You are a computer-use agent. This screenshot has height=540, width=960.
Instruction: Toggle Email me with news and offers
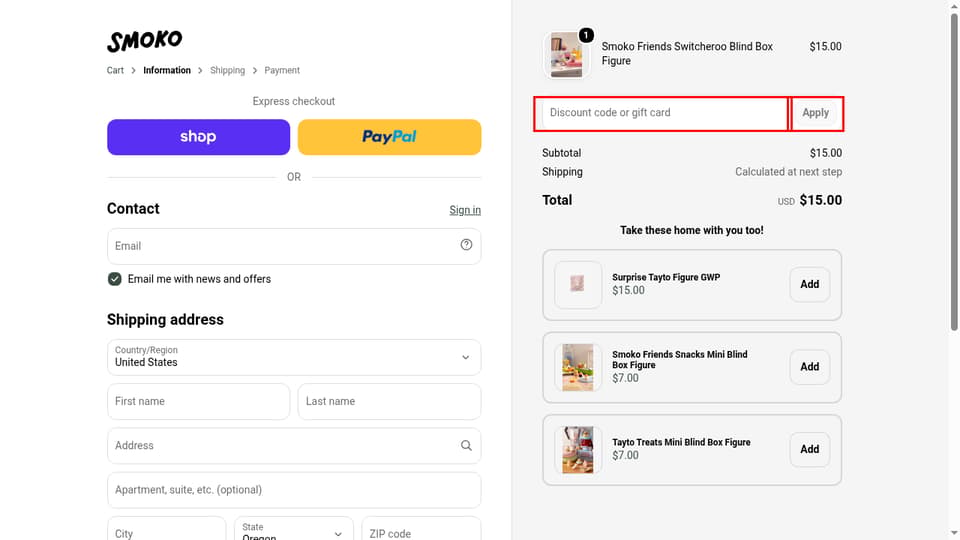click(114, 279)
